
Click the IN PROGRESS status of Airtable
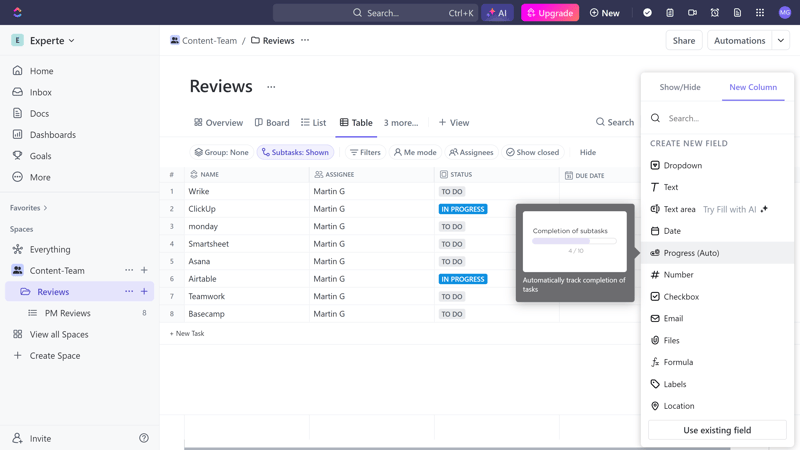463,279
